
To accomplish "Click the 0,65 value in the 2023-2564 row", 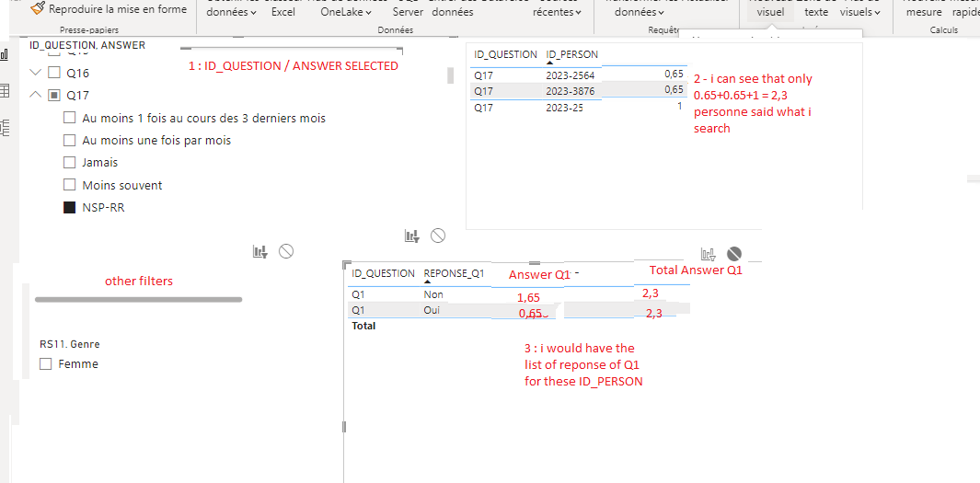I will coord(674,74).
